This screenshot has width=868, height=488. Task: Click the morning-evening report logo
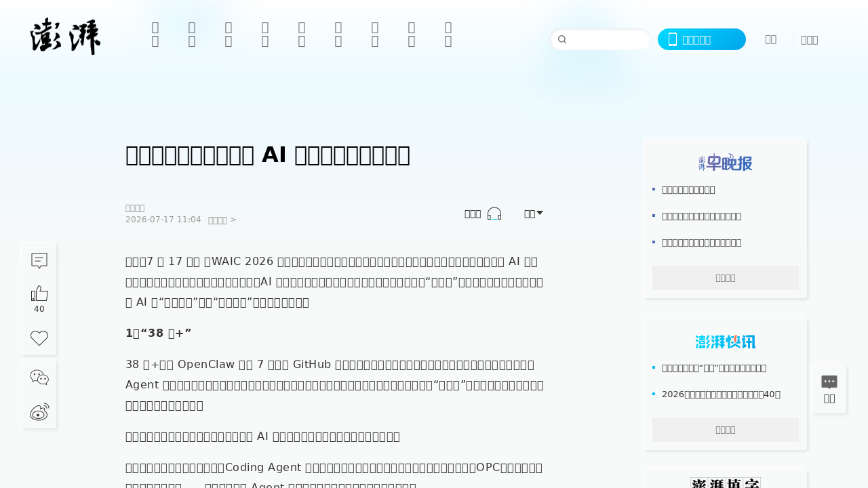tap(726, 163)
